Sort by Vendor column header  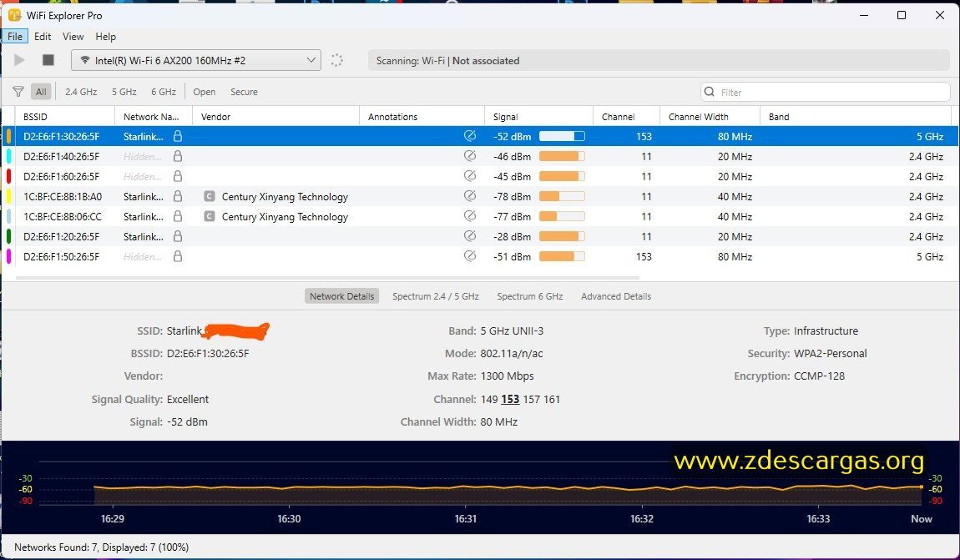(x=276, y=116)
